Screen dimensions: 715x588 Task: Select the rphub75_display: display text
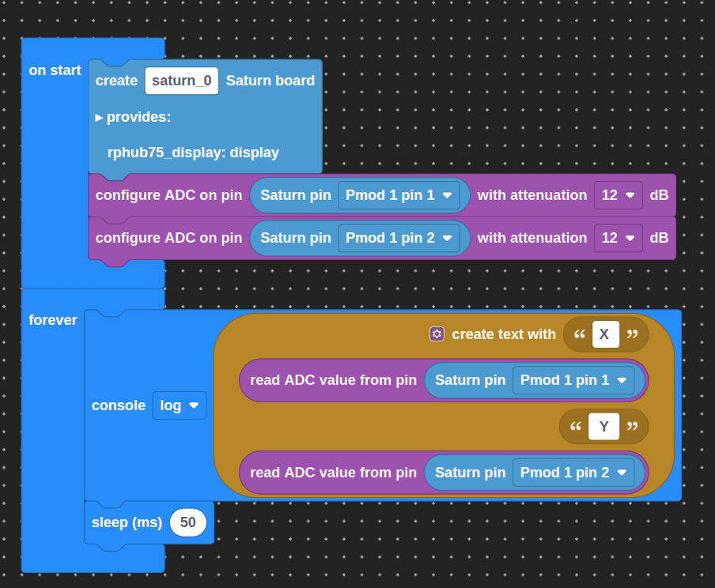(193, 153)
